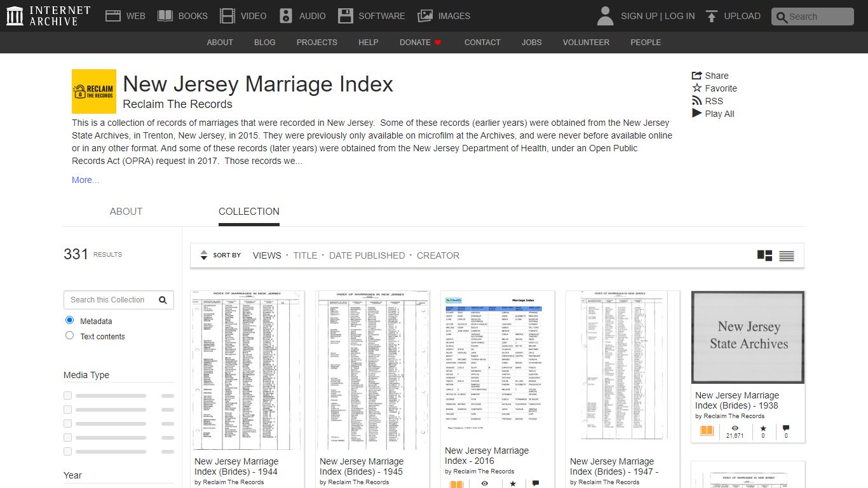The height and width of the screenshot is (488, 868).
Task: Open the ABOUT item in top navigation
Action: coord(220,43)
